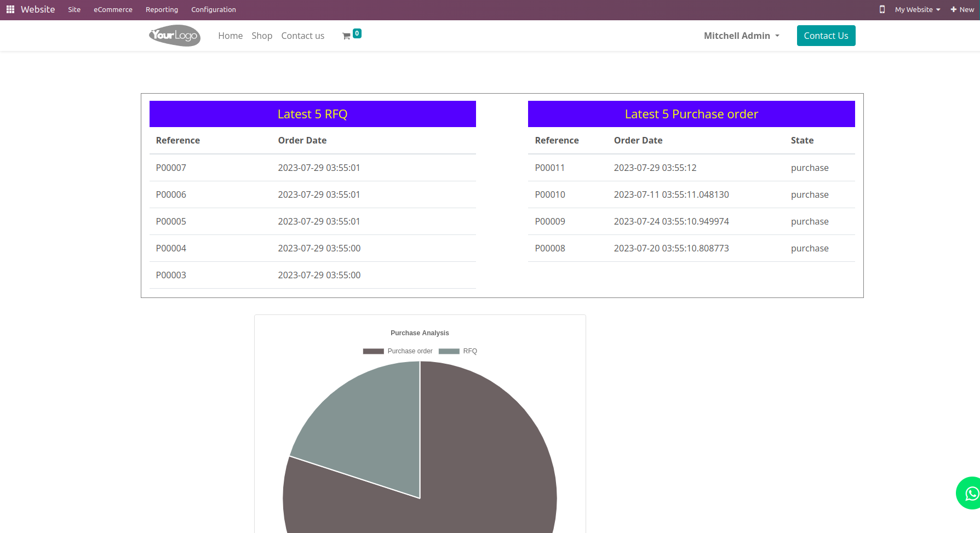The width and height of the screenshot is (980, 533).
Task: Click the plus New button
Action: coord(962,9)
